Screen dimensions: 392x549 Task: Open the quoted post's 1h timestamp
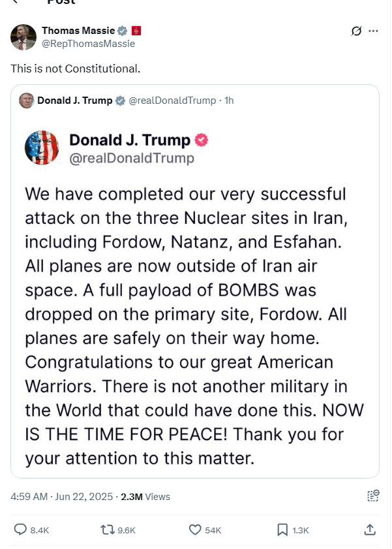coord(228,101)
